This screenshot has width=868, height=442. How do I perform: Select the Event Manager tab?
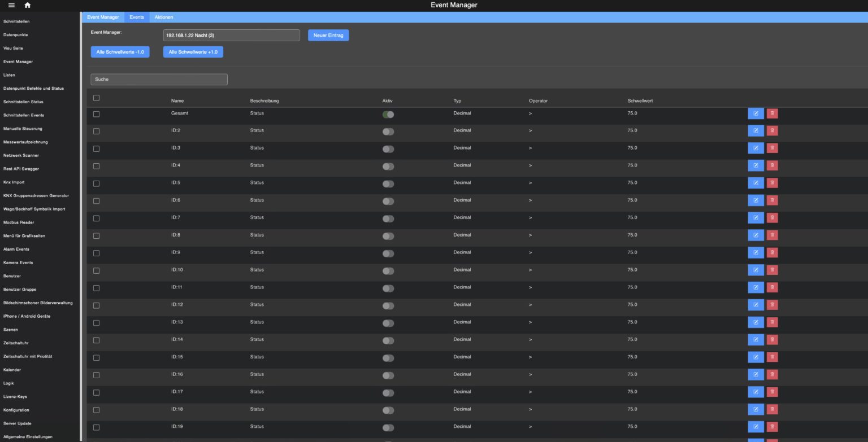pyautogui.click(x=103, y=17)
